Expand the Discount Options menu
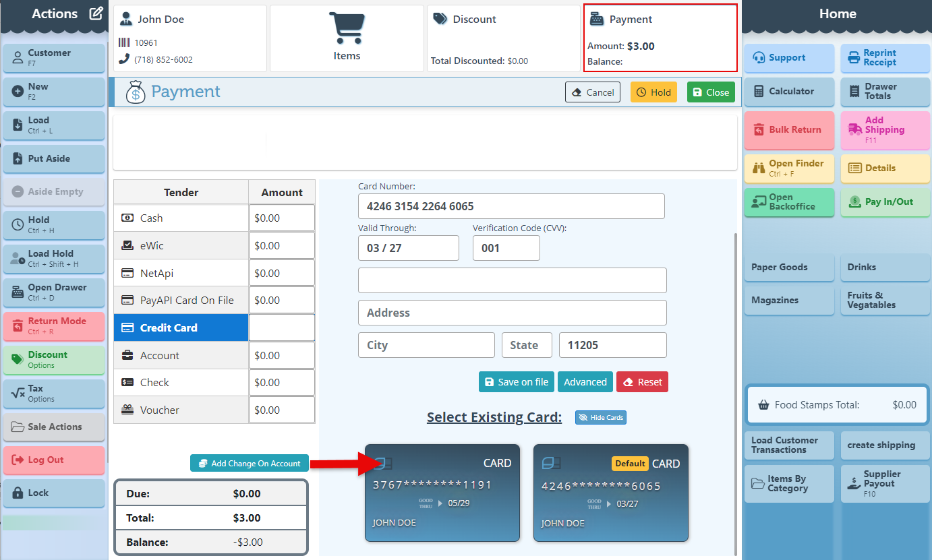Viewport: 932px width, 560px height. (x=54, y=359)
